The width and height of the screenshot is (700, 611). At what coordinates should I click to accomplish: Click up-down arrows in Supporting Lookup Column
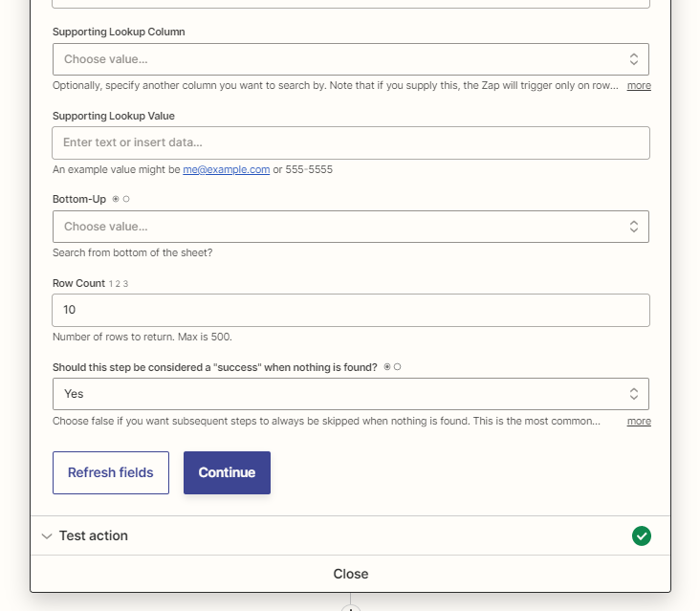[633, 59]
